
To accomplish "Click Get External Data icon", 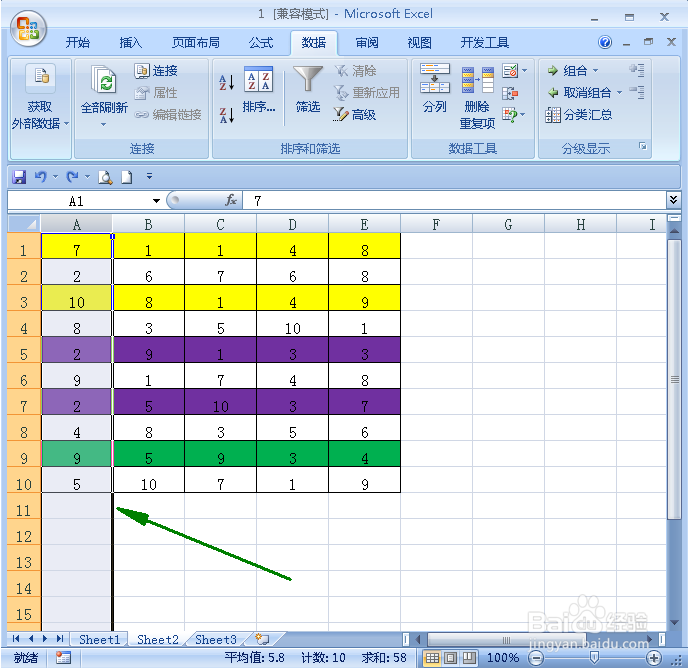I will [40, 78].
